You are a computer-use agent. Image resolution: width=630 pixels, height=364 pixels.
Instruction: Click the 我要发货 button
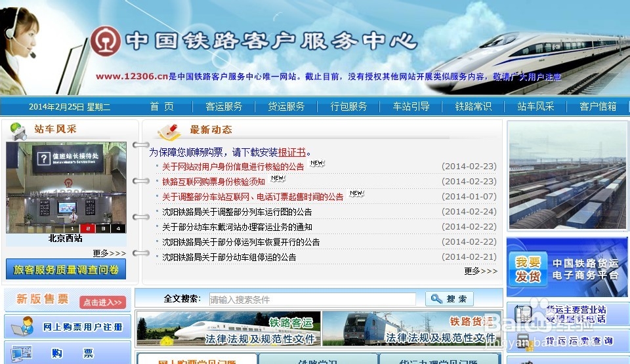click(x=528, y=269)
